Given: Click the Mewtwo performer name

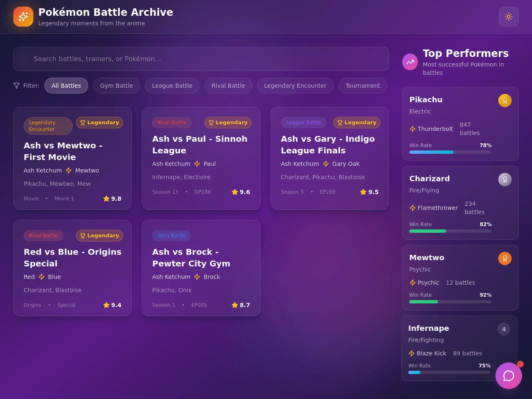Looking at the screenshot, I should [427, 258].
